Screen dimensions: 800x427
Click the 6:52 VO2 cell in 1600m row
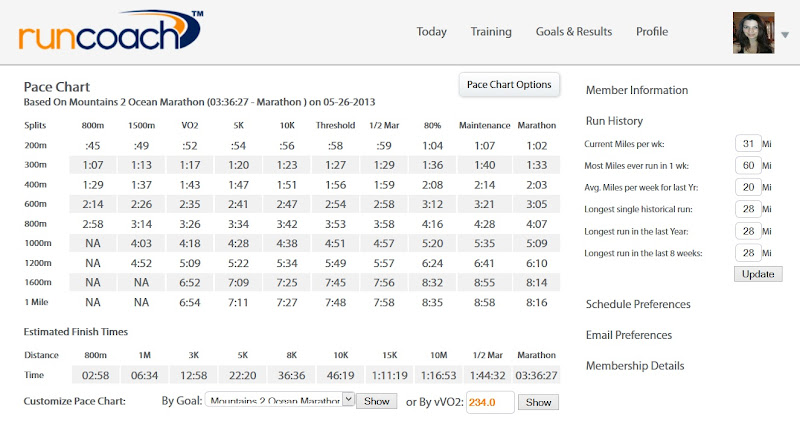(x=190, y=283)
